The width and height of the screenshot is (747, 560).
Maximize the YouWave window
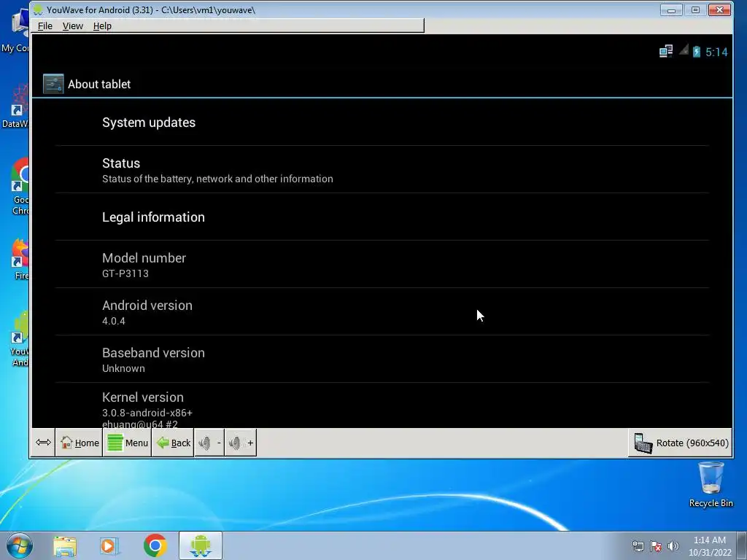pyautogui.click(x=695, y=9)
